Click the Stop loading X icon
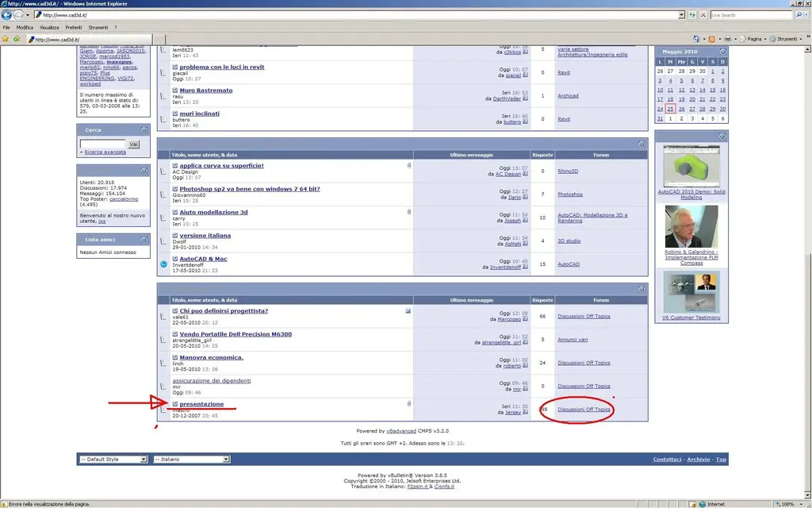This screenshot has width=812, height=508. [x=703, y=15]
